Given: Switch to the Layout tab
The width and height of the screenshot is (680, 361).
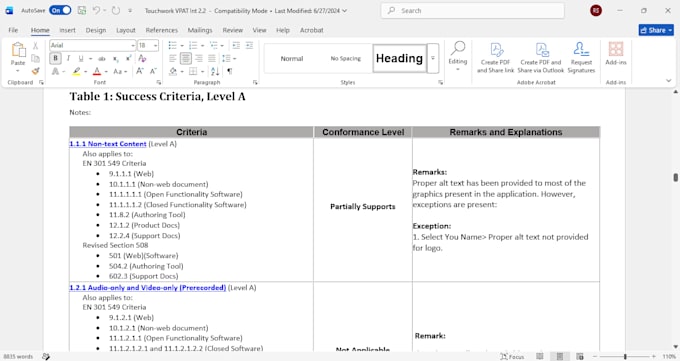Looking at the screenshot, I should (x=126, y=30).
